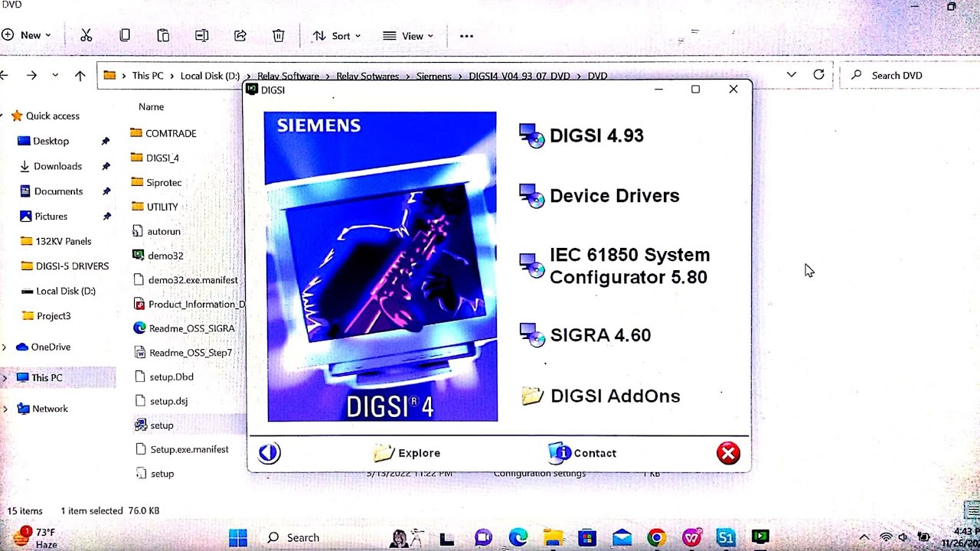Click the Name column header
The height and width of the screenshot is (551, 980).
151,107
